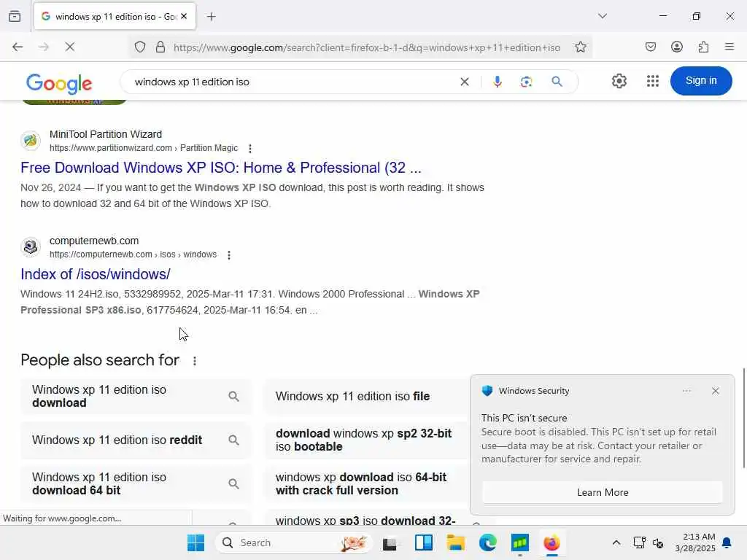Click the URL address bar

367,47
